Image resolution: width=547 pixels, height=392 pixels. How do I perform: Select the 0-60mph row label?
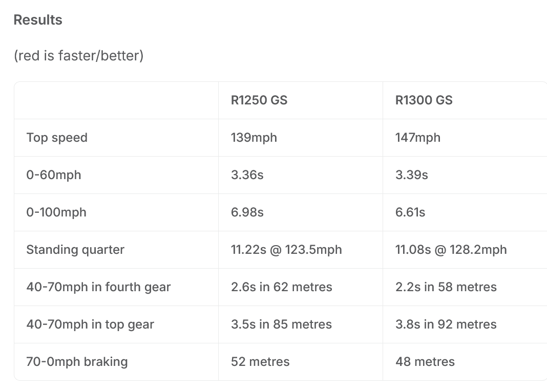[54, 175]
